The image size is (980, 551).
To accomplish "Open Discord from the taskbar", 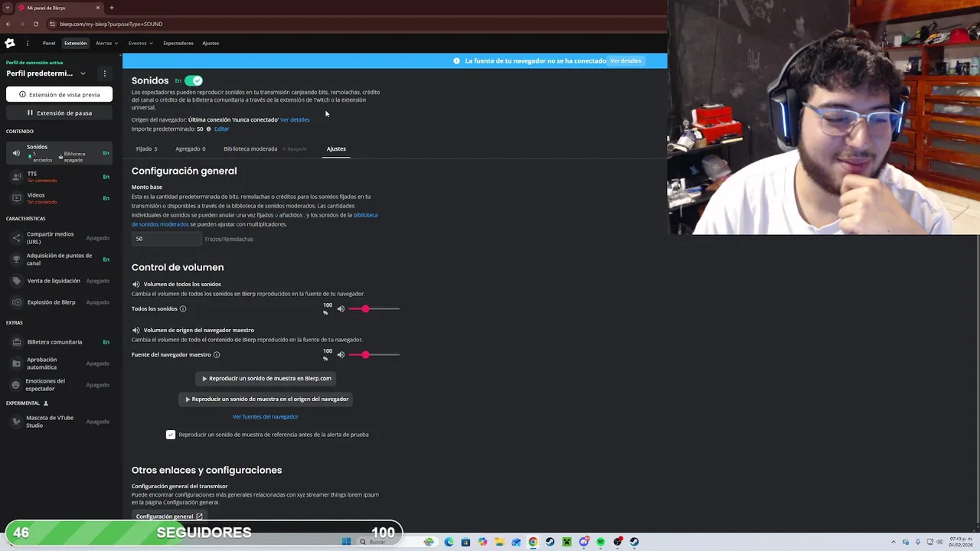I will coord(583,542).
